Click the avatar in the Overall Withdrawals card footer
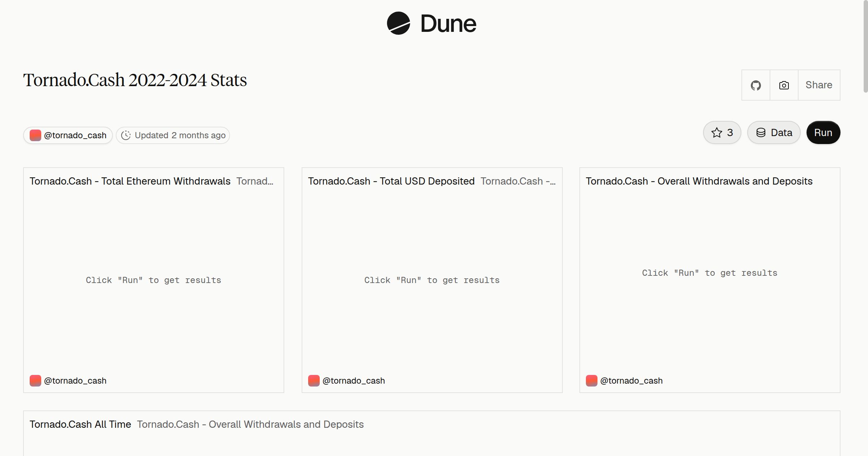The image size is (868, 456). (x=592, y=381)
